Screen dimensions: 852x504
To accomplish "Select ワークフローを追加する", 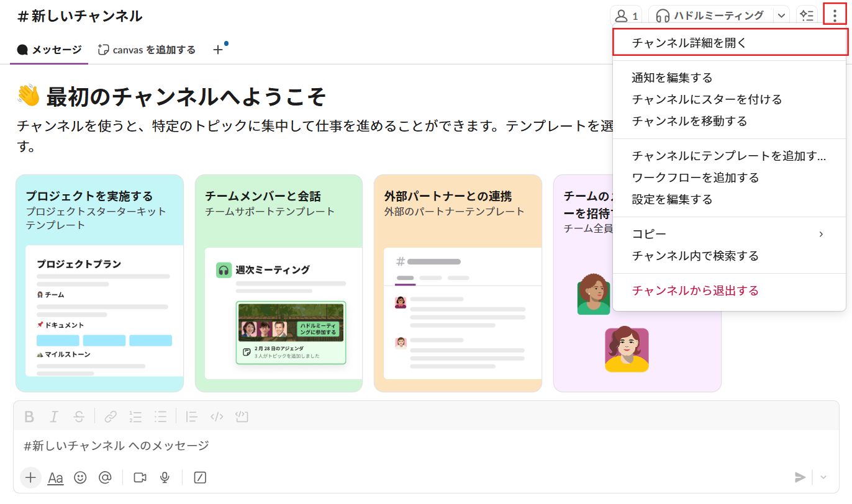I will point(730,178).
